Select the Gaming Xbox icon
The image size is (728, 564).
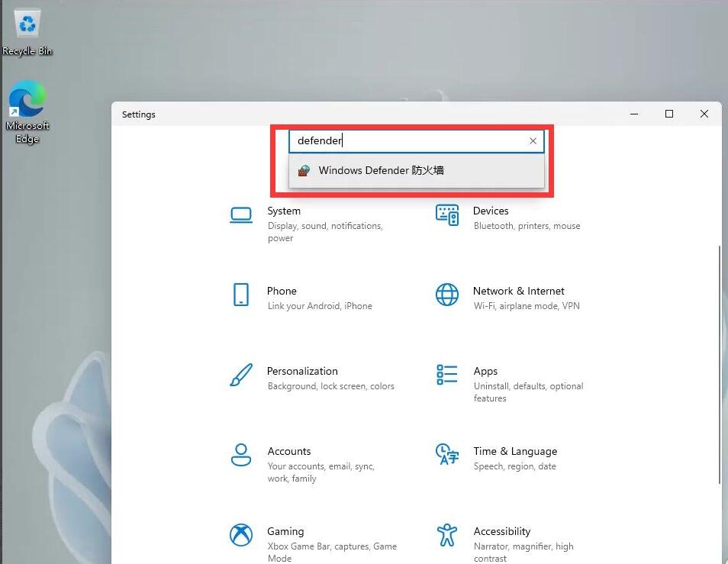241,535
